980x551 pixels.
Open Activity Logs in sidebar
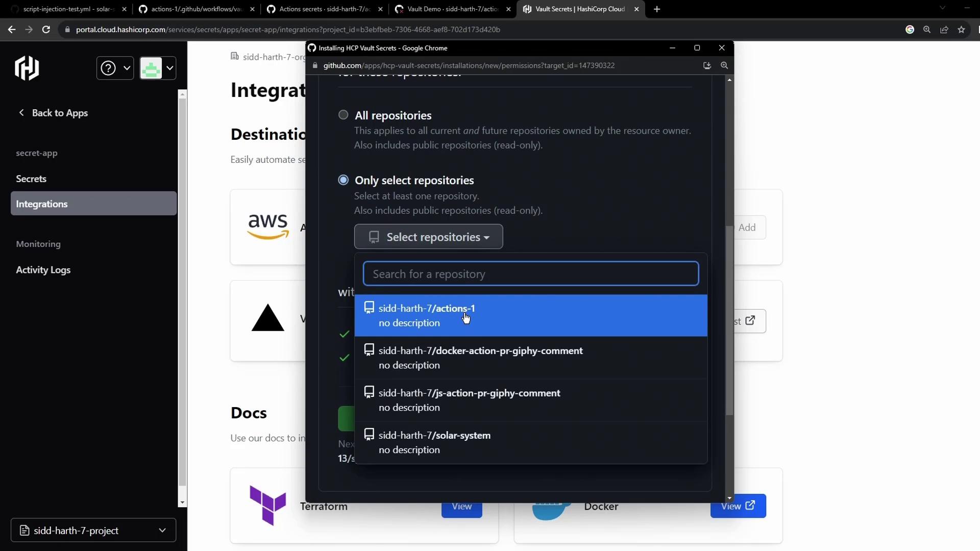pos(43,270)
